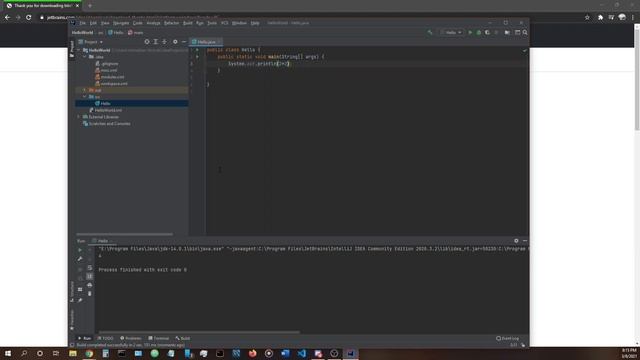Toggle the Project side tool tab
Screen dimensions: 640x360
click(72, 49)
